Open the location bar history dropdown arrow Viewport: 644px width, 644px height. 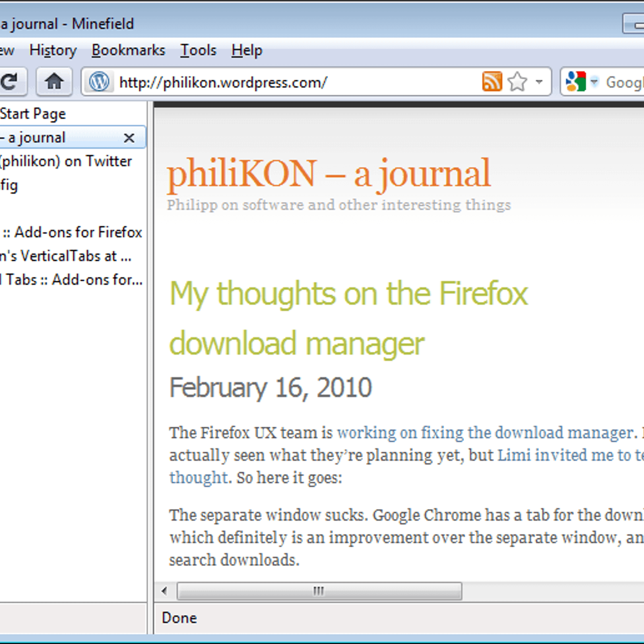click(x=539, y=82)
